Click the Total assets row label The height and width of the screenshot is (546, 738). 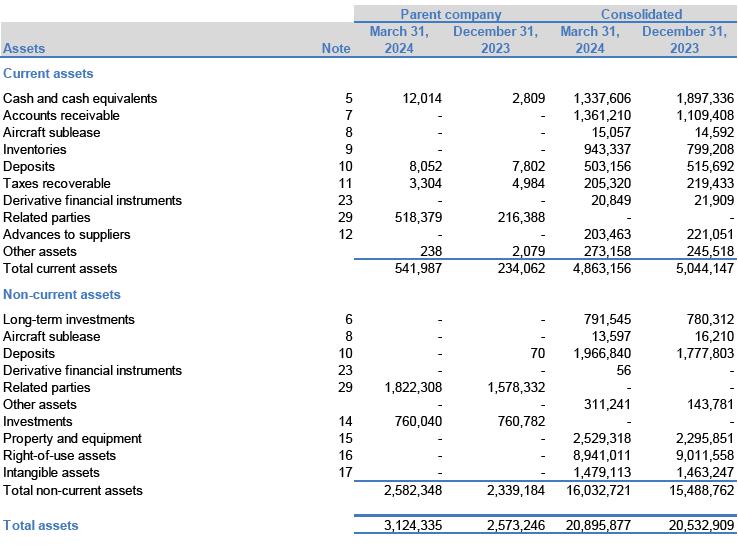coord(41,526)
